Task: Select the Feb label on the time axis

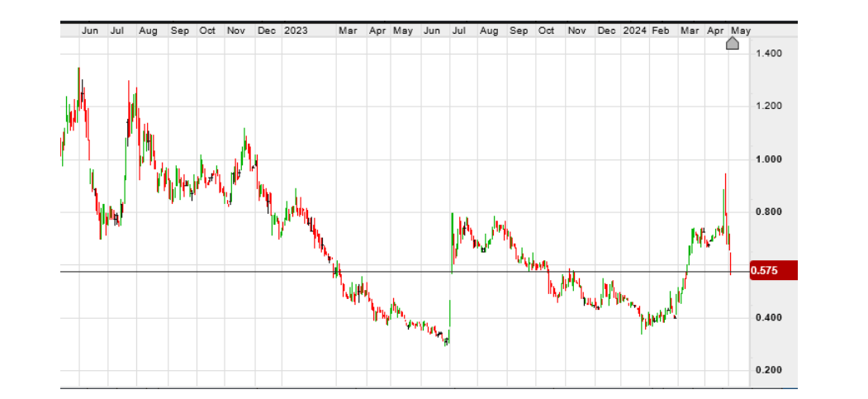Action: (661, 31)
